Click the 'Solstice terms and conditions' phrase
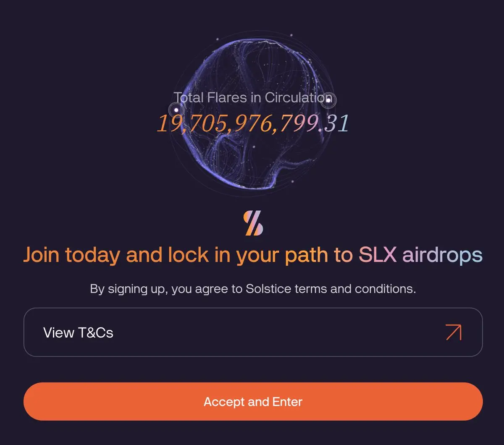The height and width of the screenshot is (445, 504). click(331, 289)
